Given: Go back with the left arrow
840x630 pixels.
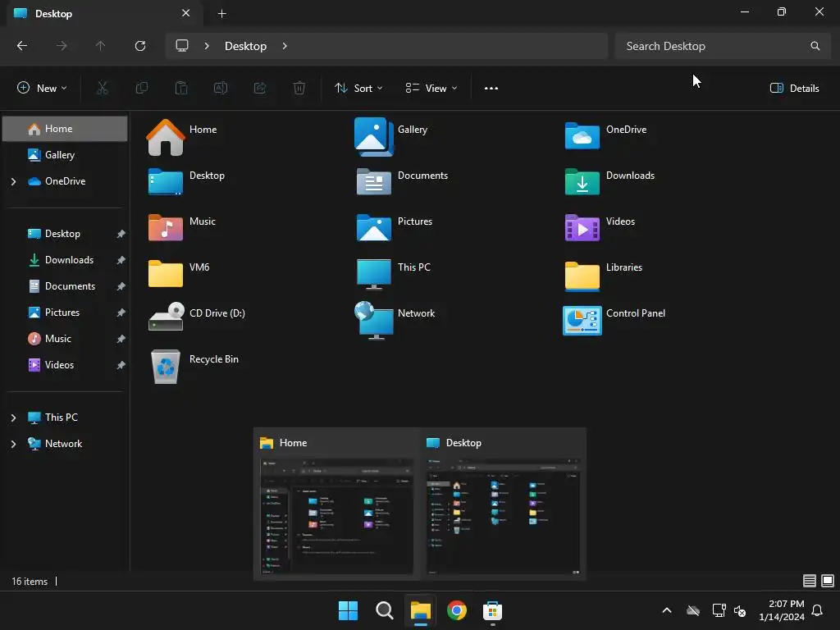Looking at the screenshot, I should point(22,46).
